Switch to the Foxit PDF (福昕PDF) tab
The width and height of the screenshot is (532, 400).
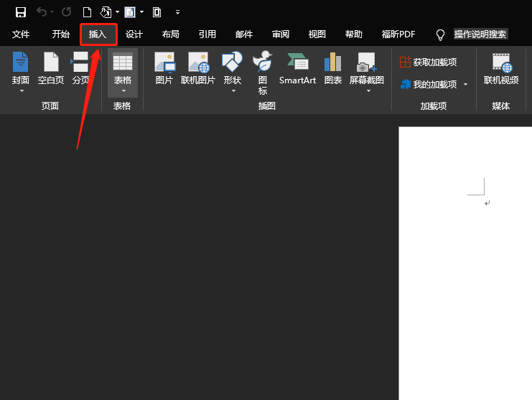click(399, 34)
